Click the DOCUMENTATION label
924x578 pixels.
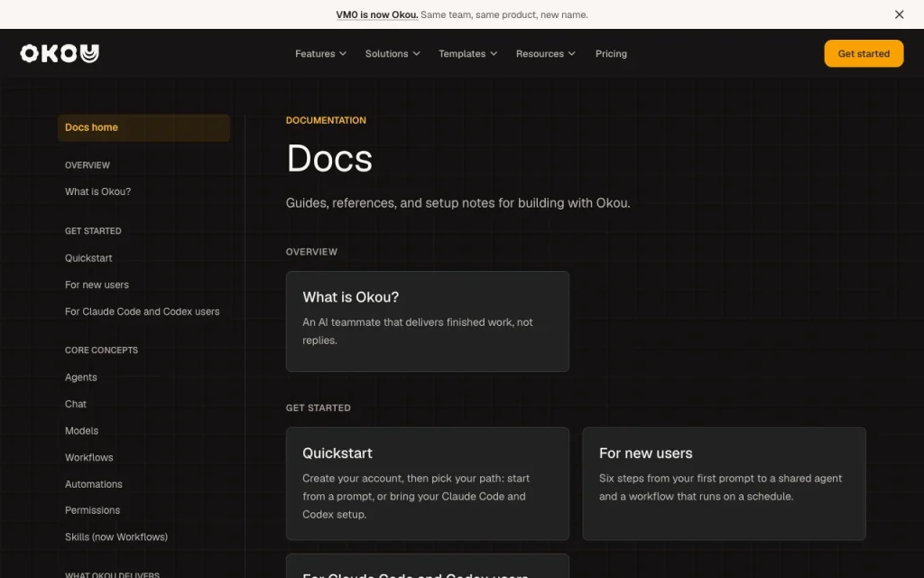coord(326,120)
